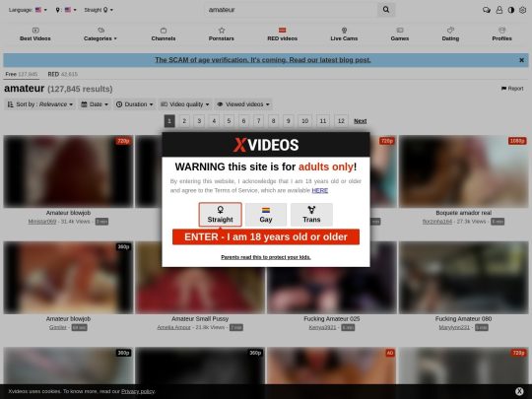Click in the search field containing amateur
532x399 pixels.
(x=291, y=10)
